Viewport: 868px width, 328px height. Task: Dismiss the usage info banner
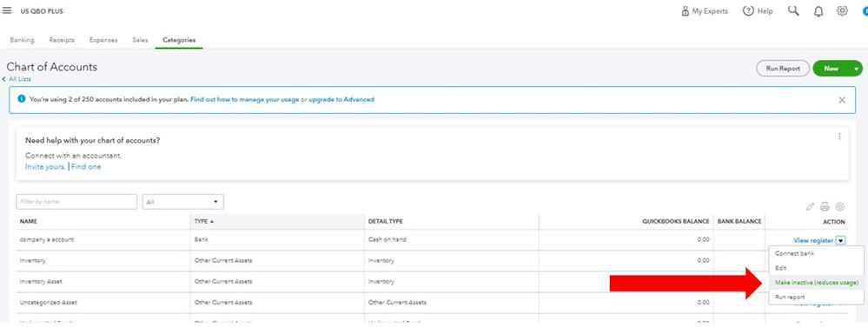pos(842,100)
